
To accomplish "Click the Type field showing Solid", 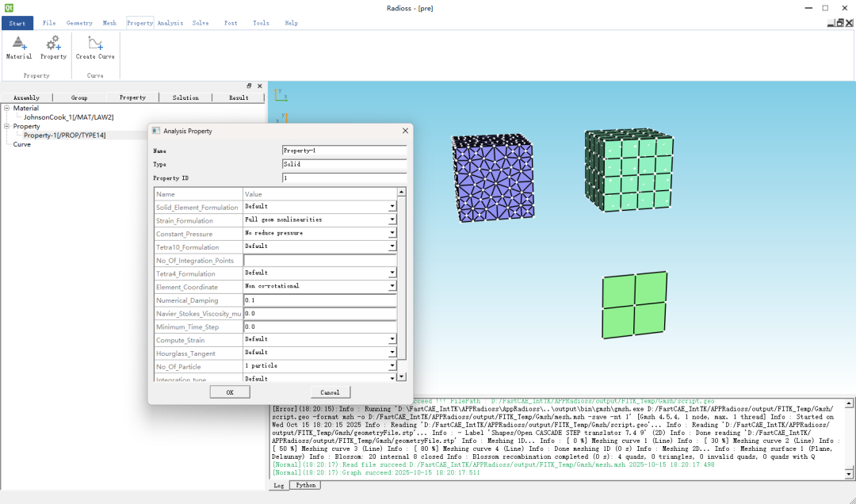I will (345, 164).
